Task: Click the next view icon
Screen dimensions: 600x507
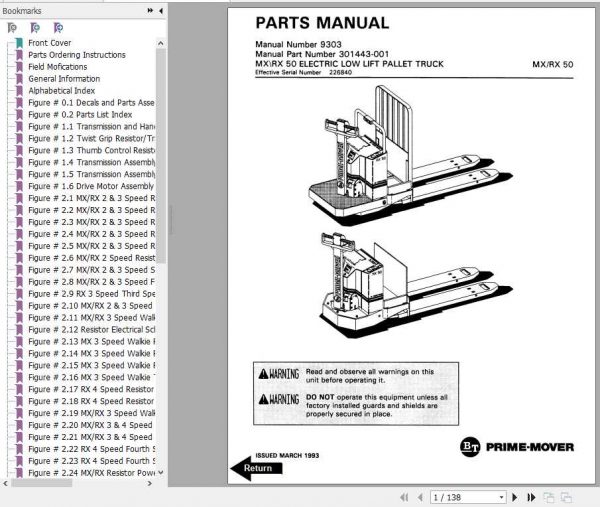Action: pos(566,497)
